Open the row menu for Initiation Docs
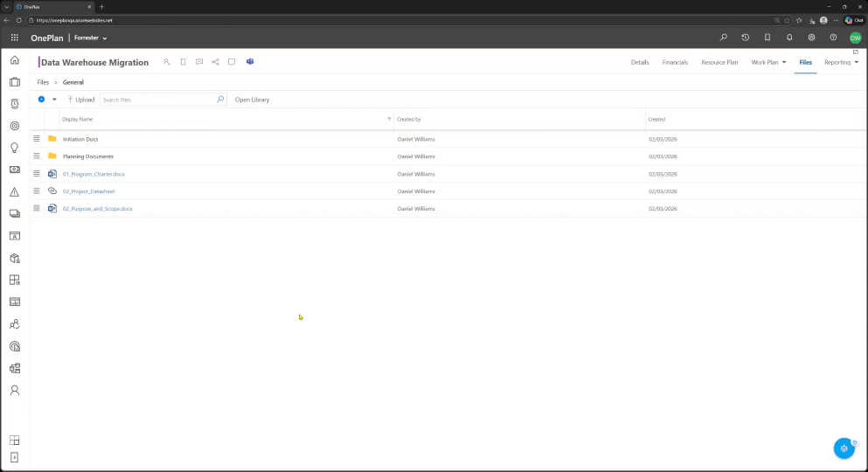This screenshot has height=472, width=868. pos(37,139)
